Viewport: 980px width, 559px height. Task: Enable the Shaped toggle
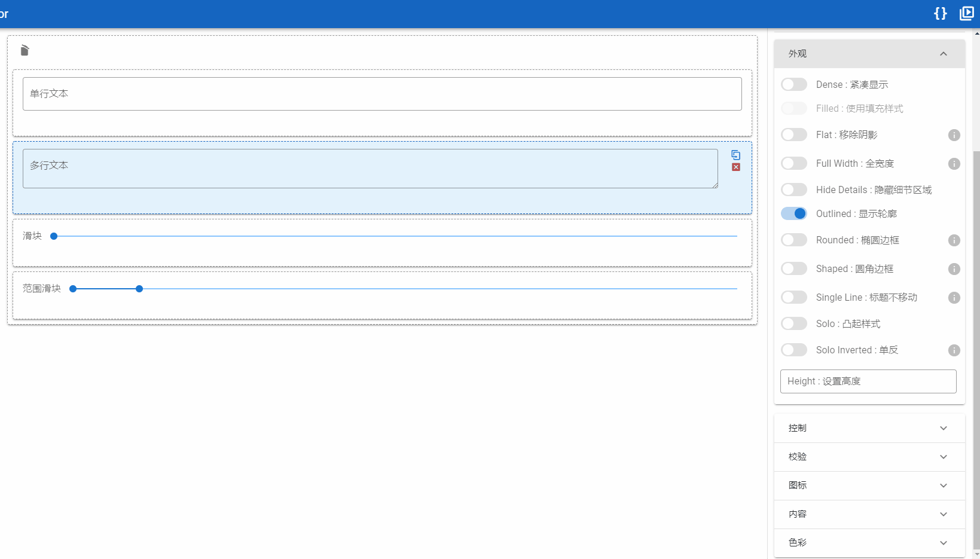tap(794, 268)
